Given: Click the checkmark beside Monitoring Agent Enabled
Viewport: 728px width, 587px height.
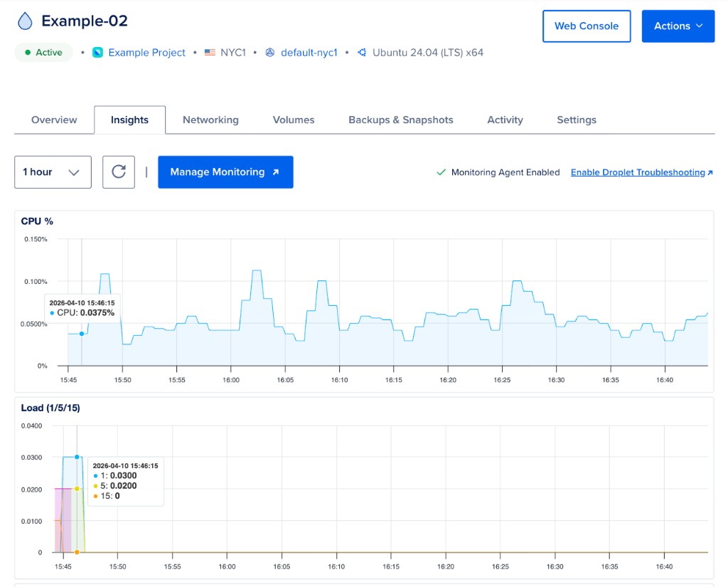Looking at the screenshot, I should 439,171.
